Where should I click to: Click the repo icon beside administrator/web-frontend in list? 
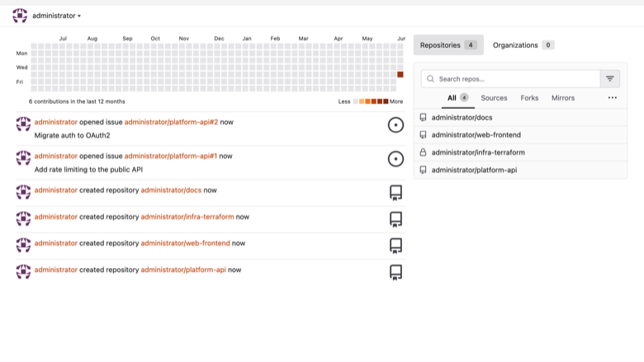[423, 135]
